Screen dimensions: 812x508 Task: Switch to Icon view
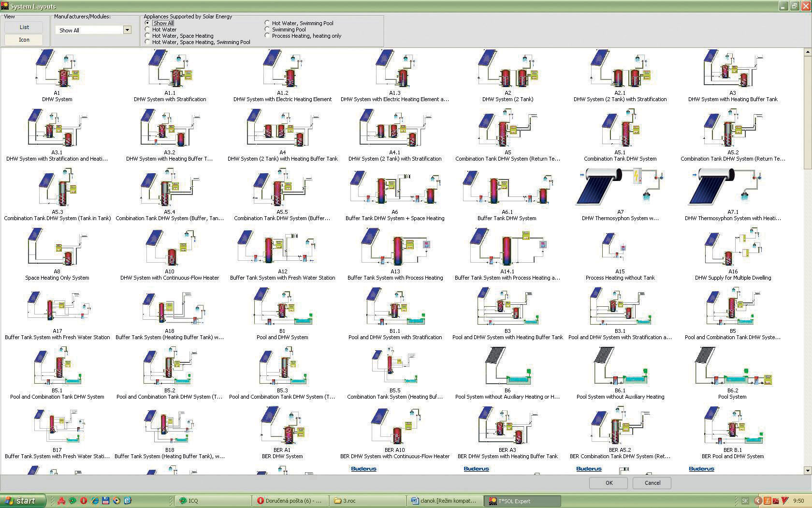[x=24, y=40]
